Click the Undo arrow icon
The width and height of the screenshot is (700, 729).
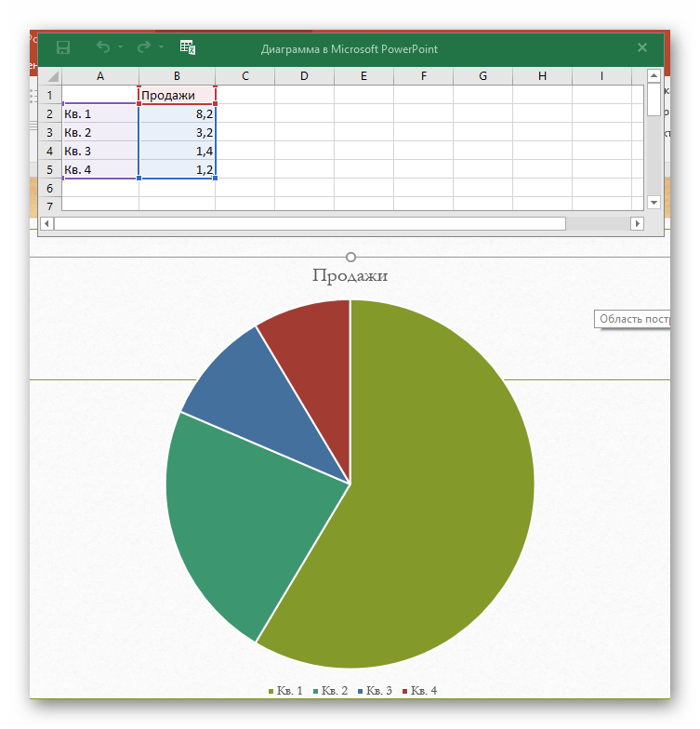click(x=103, y=46)
